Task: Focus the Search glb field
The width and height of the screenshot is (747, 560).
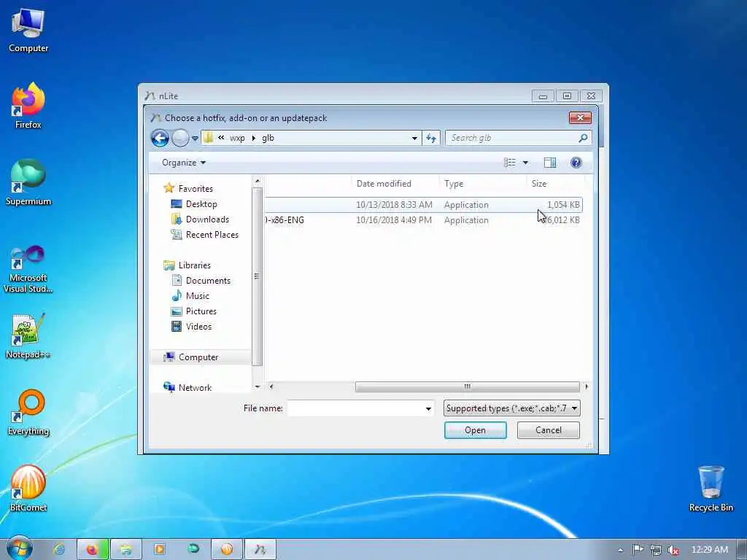Action: 511,138
